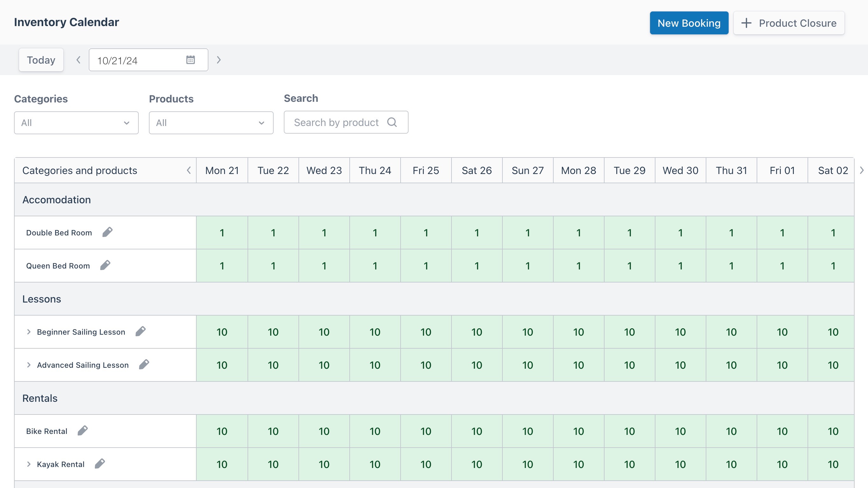
Task: Edit the Queen Bed Room product
Action: coord(105,265)
